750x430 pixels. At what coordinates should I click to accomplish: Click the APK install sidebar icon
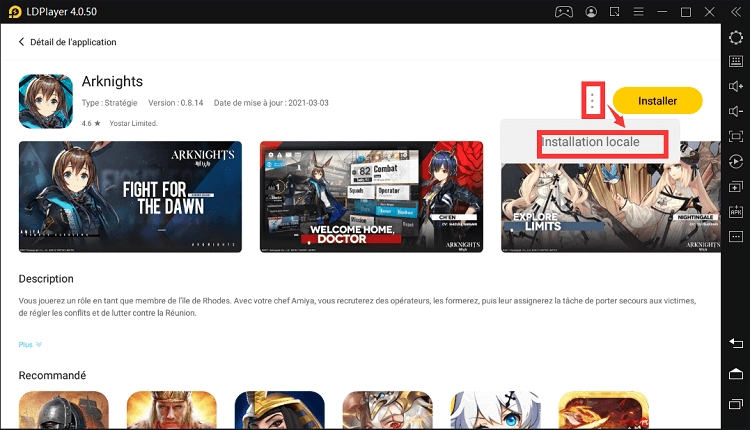tap(736, 211)
